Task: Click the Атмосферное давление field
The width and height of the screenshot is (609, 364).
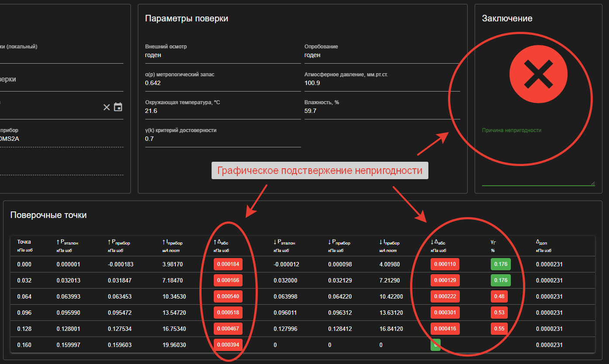Action: click(x=382, y=83)
